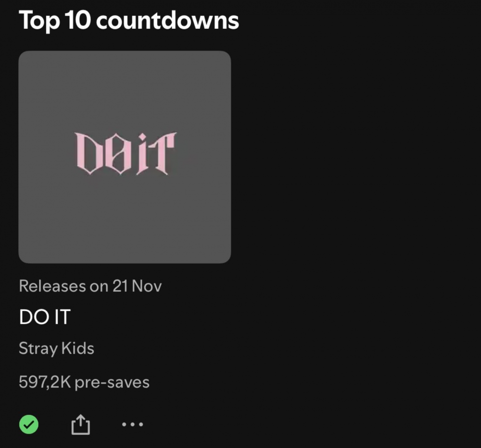Open the three-dot more options menu
The width and height of the screenshot is (481, 448).
pyautogui.click(x=132, y=424)
